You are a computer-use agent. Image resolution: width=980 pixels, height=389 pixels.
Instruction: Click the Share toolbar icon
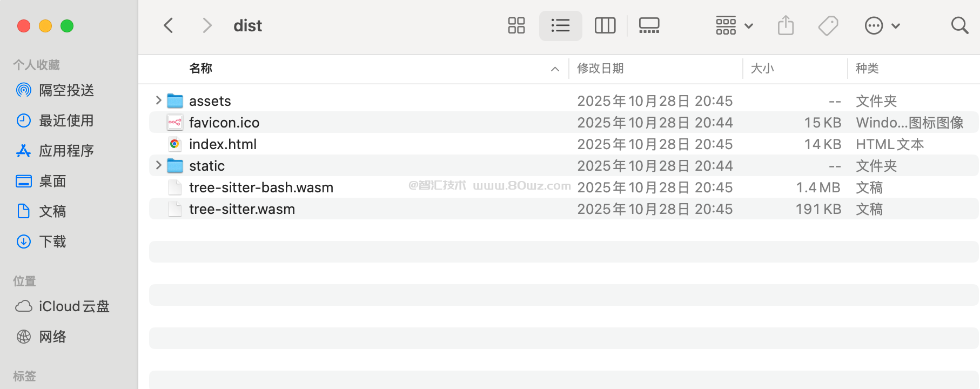pos(786,25)
